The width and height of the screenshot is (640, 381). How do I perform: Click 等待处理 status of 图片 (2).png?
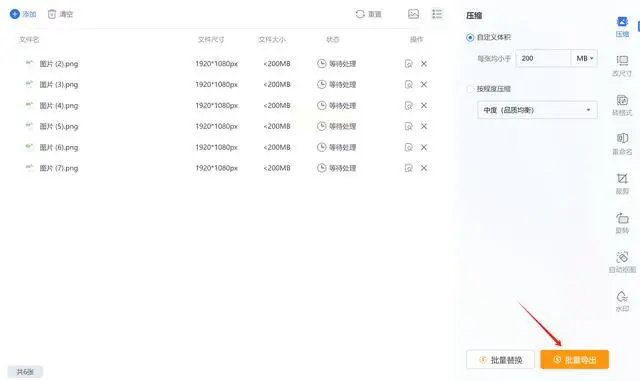pos(336,64)
